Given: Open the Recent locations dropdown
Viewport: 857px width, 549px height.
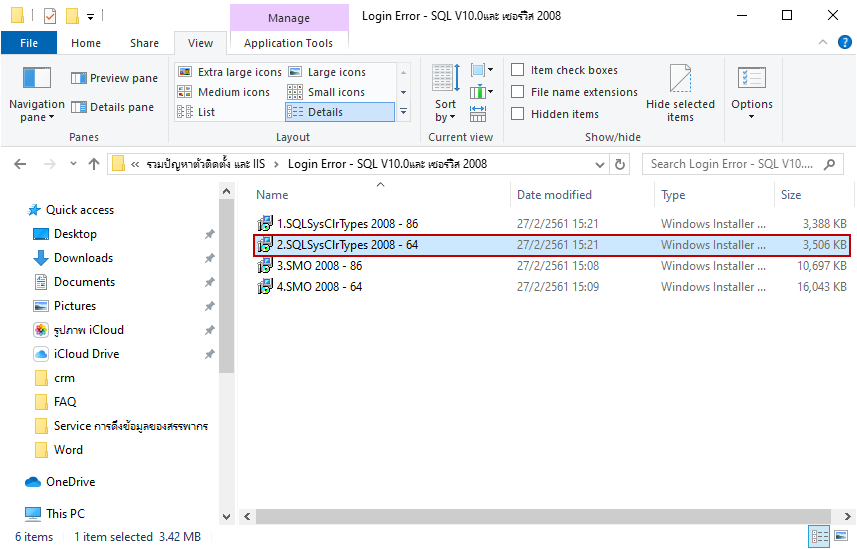Looking at the screenshot, I should point(73,164).
